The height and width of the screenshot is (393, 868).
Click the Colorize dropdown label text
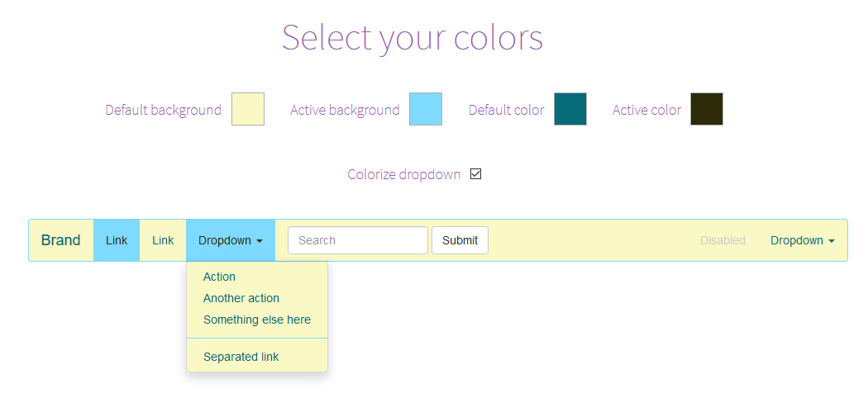coord(403,174)
